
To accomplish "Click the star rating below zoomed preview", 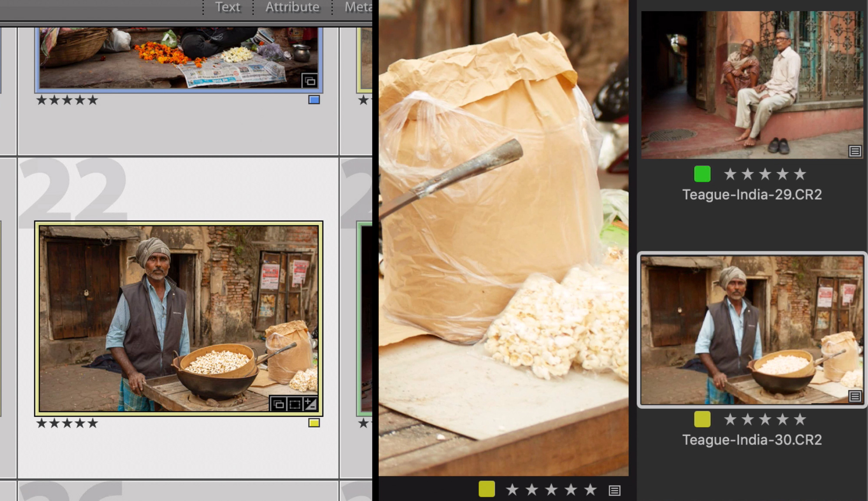I will 551,490.
